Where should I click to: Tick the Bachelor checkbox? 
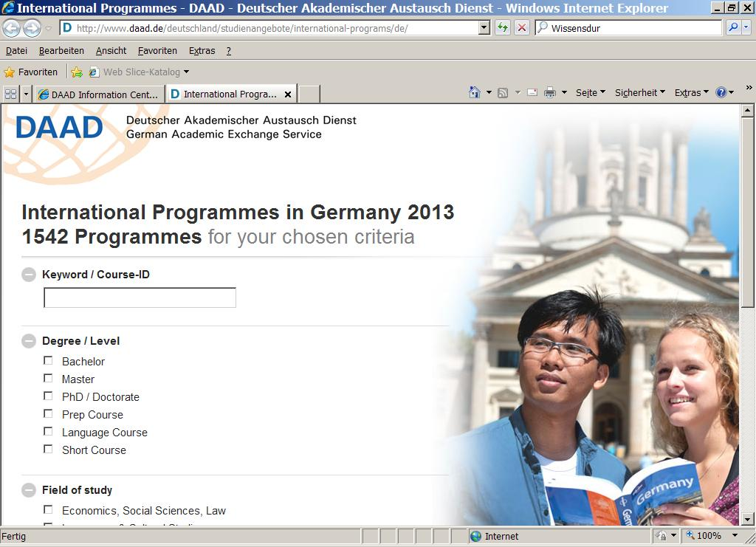(48, 360)
